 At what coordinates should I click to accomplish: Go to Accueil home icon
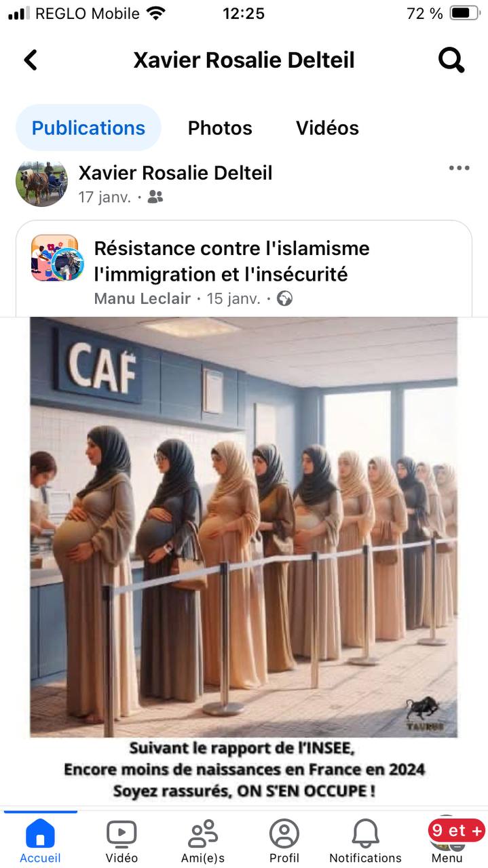tap(40, 841)
